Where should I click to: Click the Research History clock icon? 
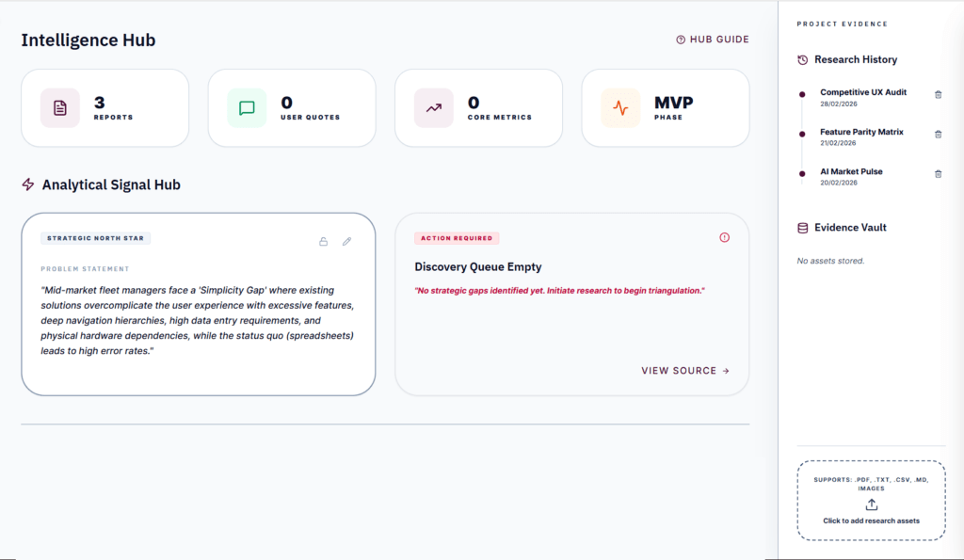(x=803, y=60)
